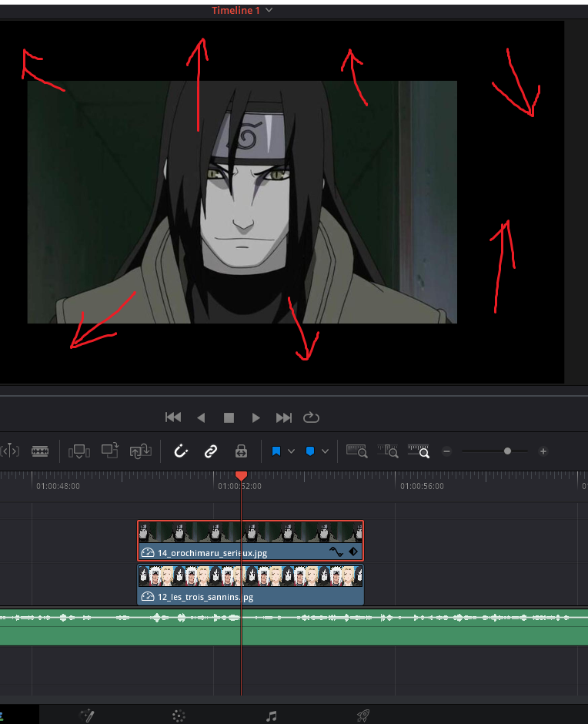Add a flag with the flag icon
Image resolution: width=588 pixels, height=724 pixels.
[276, 451]
